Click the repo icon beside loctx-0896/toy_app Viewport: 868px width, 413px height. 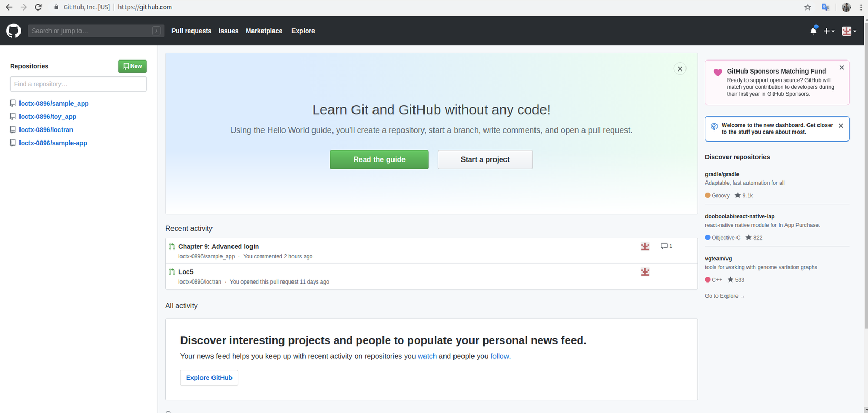tap(13, 117)
